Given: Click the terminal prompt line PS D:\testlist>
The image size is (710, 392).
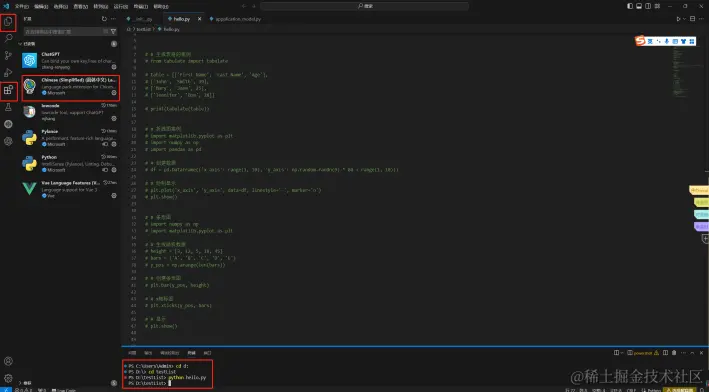Looking at the screenshot, I should coord(149,383).
